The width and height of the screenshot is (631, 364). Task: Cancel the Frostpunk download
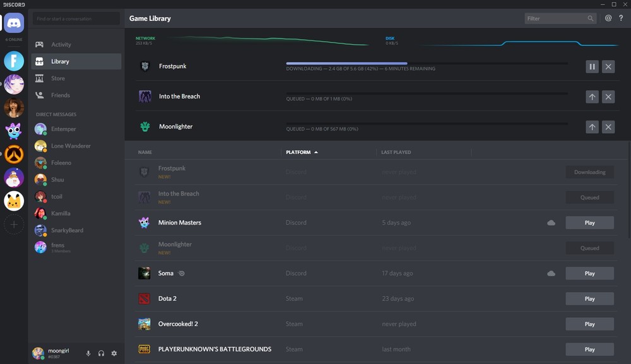608,66
